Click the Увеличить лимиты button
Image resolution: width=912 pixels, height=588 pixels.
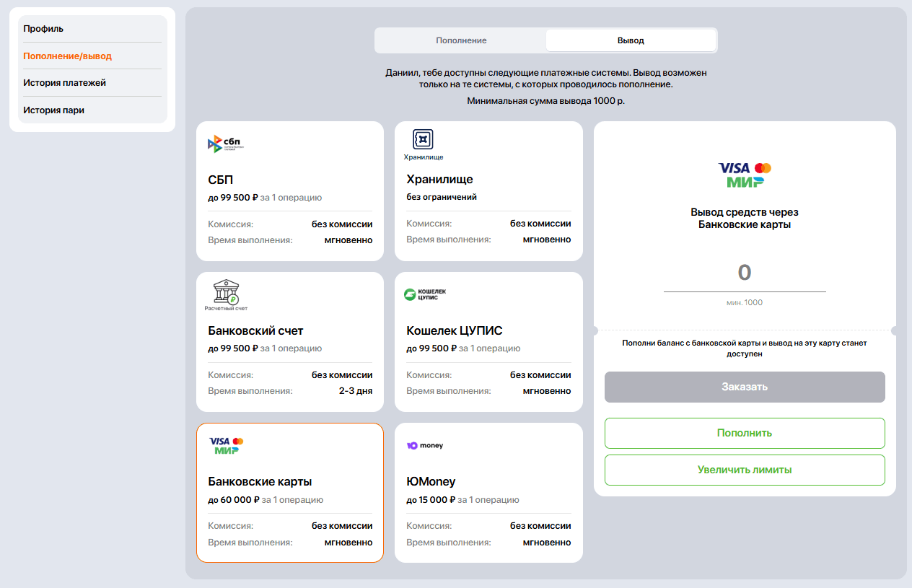[x=745, y=470]
